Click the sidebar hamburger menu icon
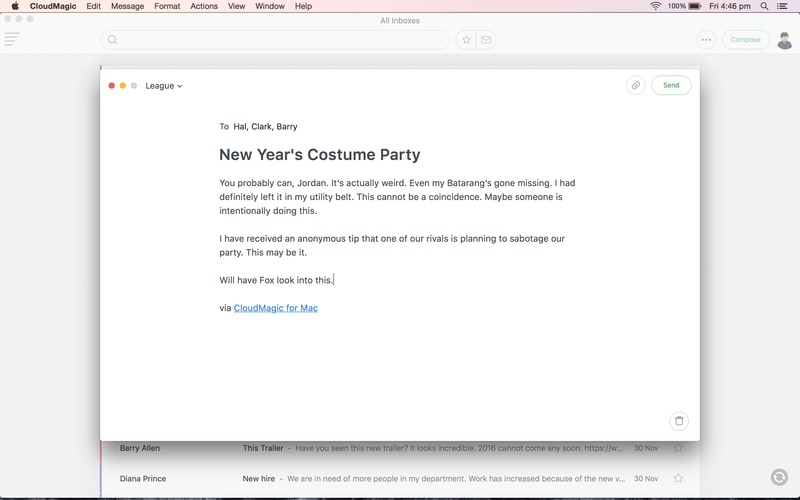The width and height of the screenshot is (800, 500). (x=12, y=39)
